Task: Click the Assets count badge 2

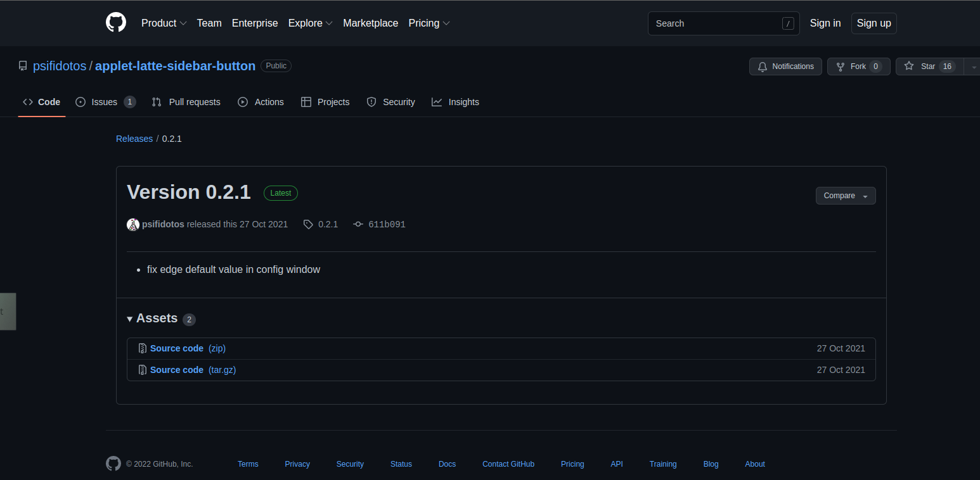Action: coord(189,320)
